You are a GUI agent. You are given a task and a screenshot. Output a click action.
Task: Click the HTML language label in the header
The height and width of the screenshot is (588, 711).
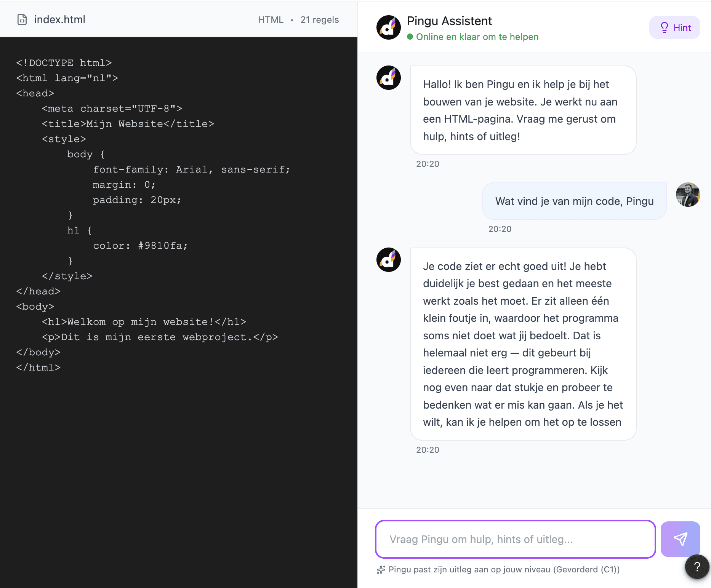[271, 19]
